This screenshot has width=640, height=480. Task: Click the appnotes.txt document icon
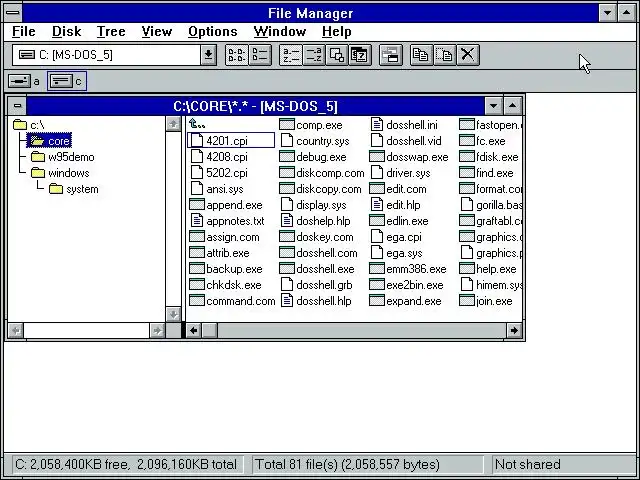coord(197,221)
